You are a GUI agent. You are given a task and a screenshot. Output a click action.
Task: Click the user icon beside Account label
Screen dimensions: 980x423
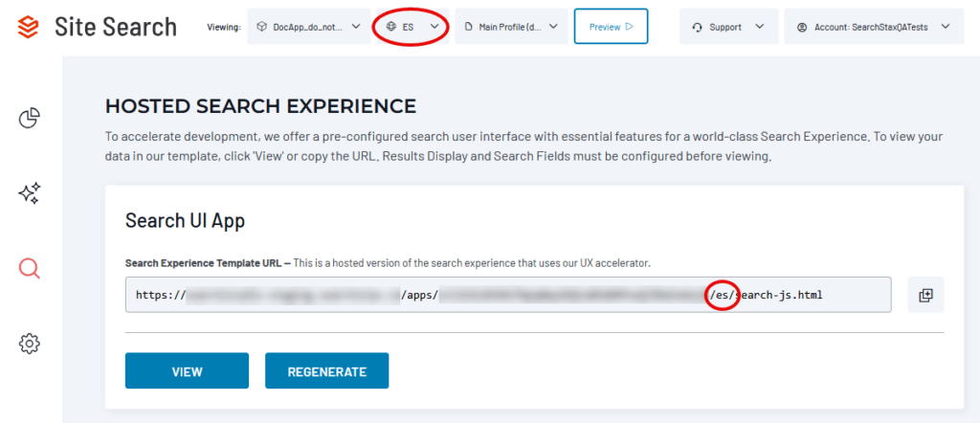tap(801, 27)
